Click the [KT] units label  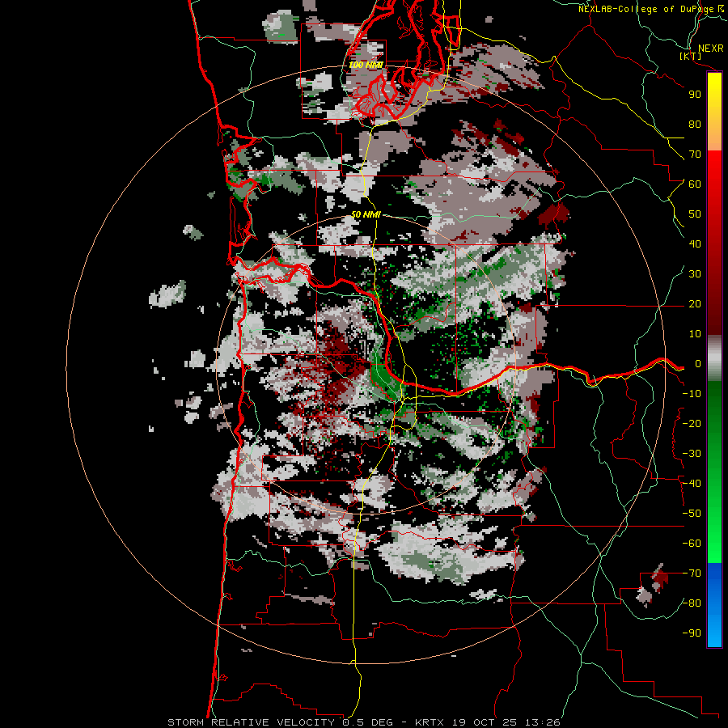691,56
